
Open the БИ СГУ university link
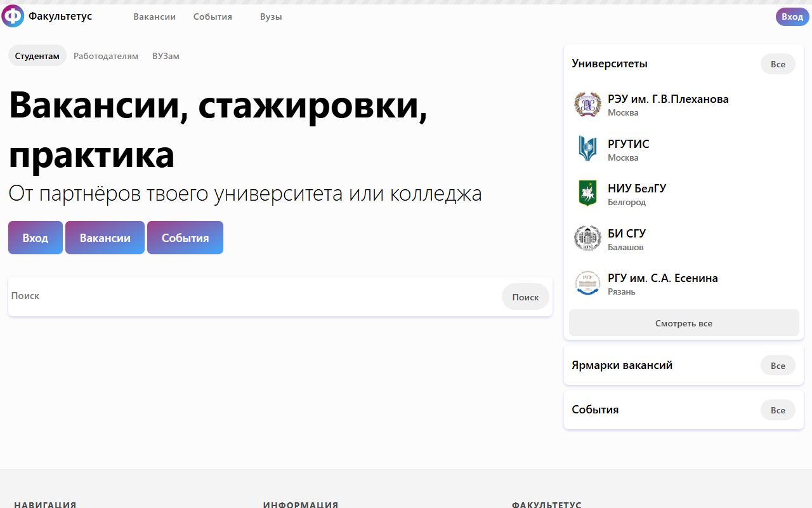pos(627,233)
